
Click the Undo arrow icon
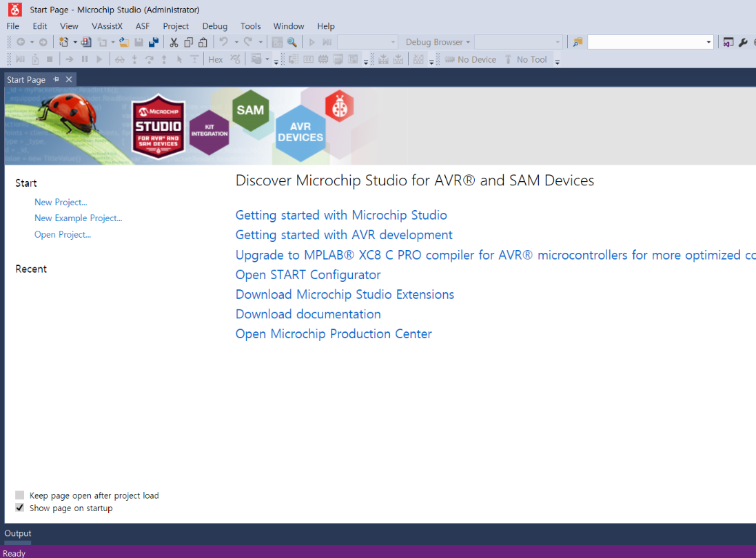point(224,42)
